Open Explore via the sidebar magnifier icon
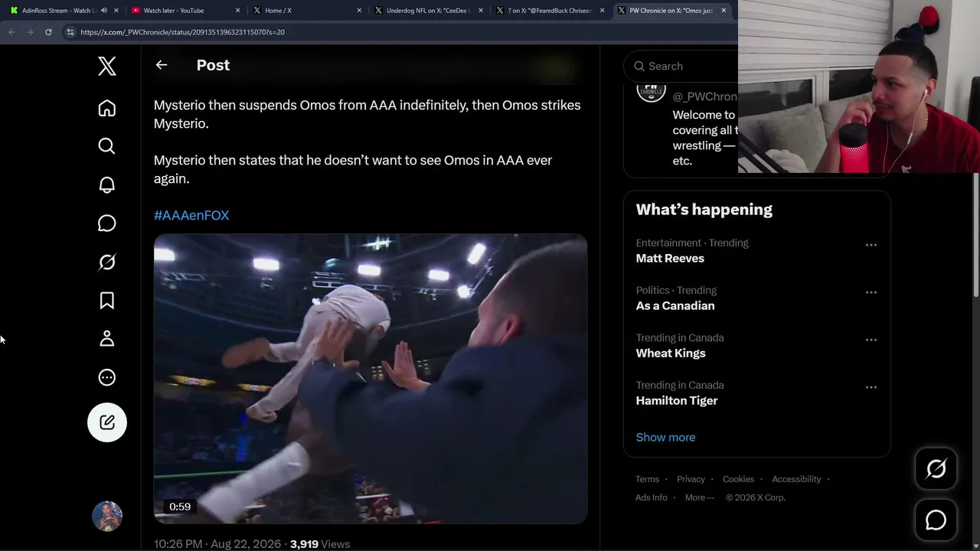 [107, 146]
